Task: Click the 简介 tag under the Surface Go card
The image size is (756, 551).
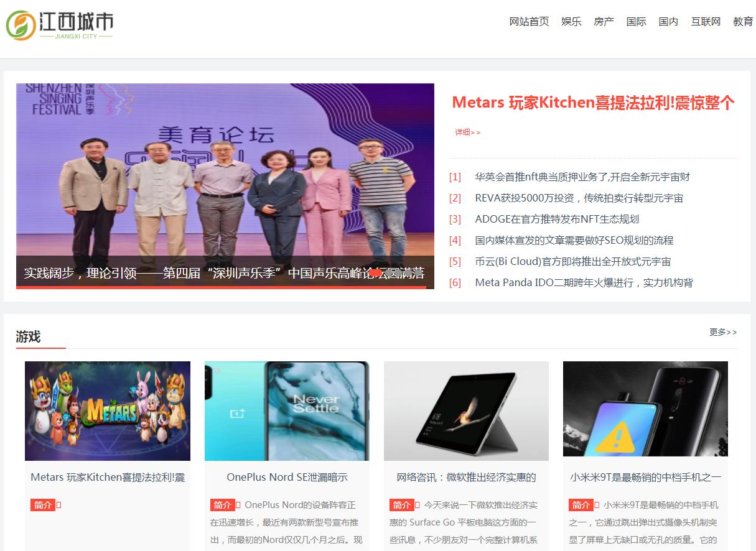Action: 401,505
